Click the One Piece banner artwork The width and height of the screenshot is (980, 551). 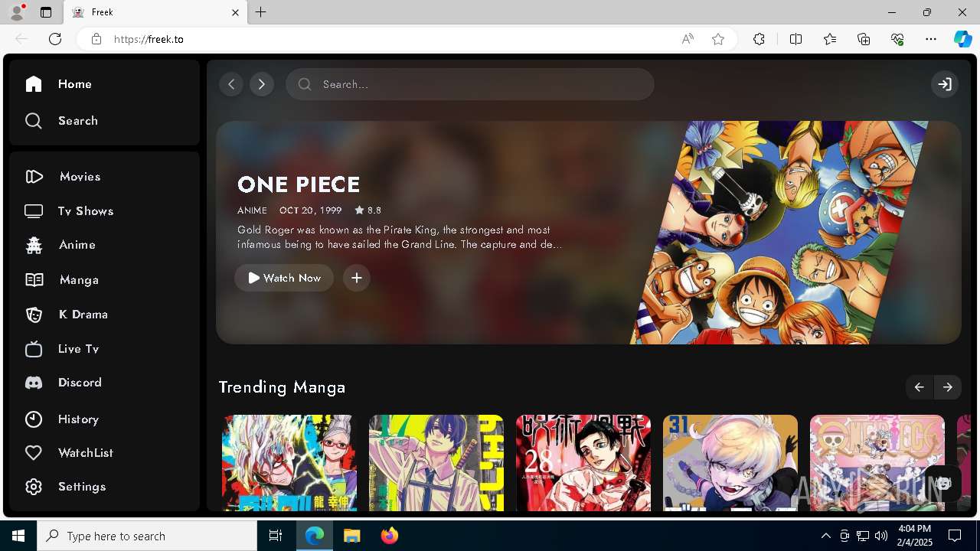pos(781,233)
